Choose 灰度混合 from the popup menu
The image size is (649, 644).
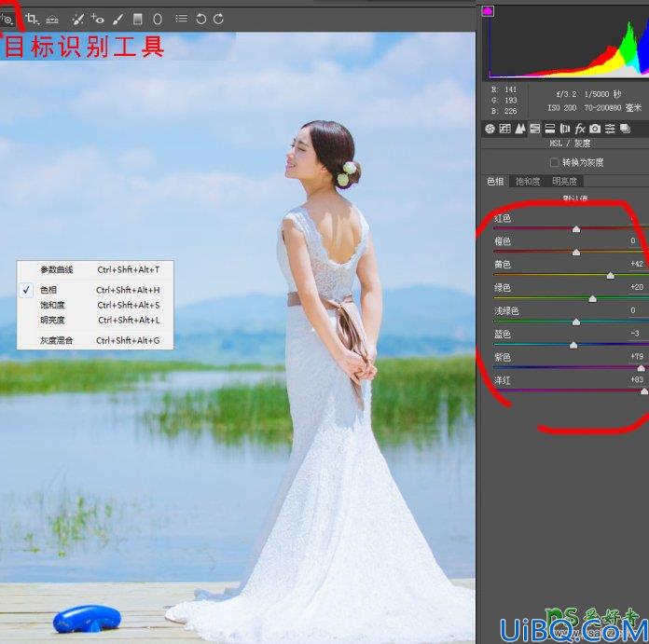(x=95, y=340)
